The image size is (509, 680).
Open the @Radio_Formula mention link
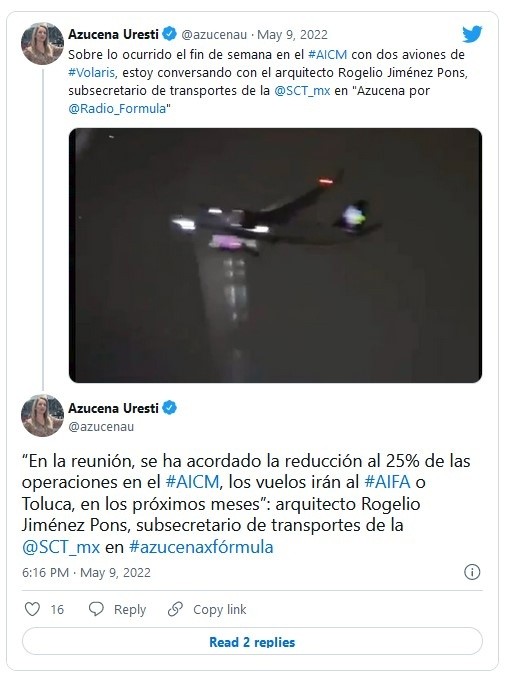(117, 108)
